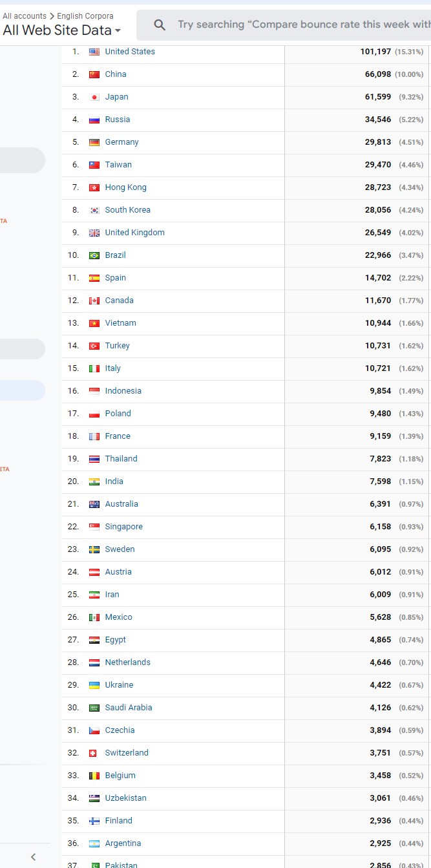Click the Finland flag icon
The height and width of the screenshot is (868, 431).
[x=94, y=821]
